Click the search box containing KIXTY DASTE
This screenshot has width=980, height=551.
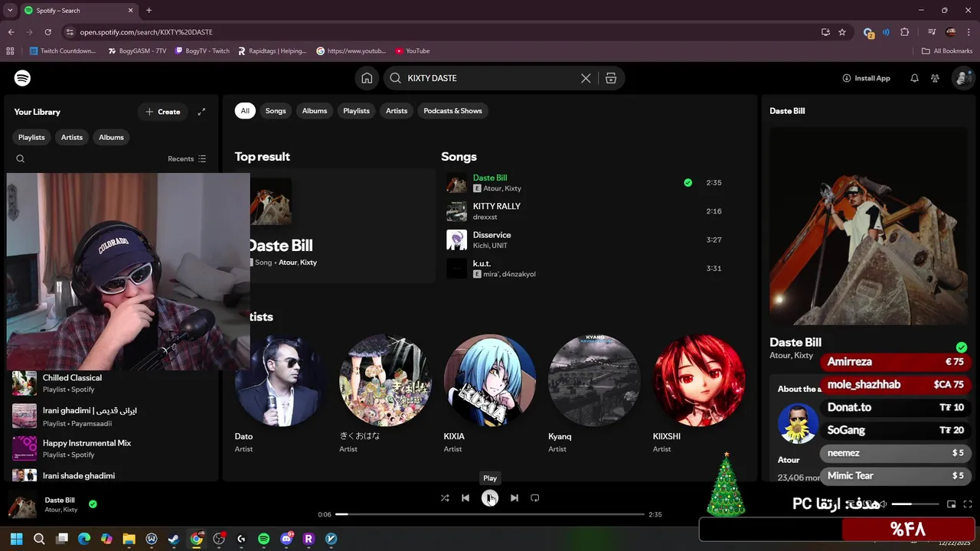coord(490,78)
